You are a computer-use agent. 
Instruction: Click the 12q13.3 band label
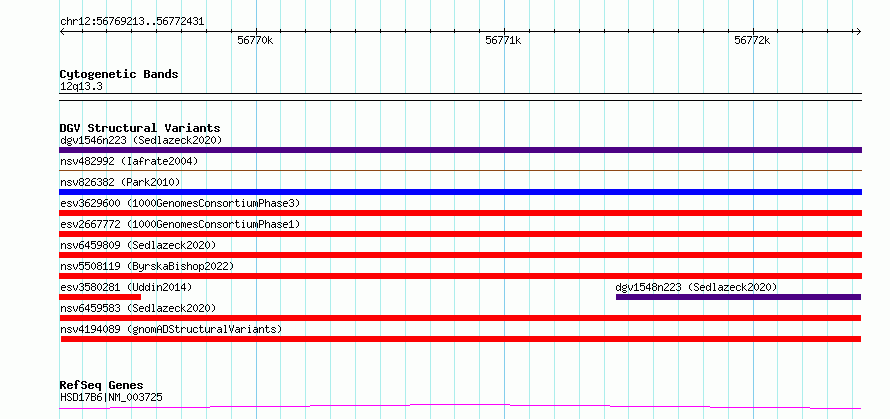coord(81,87)
